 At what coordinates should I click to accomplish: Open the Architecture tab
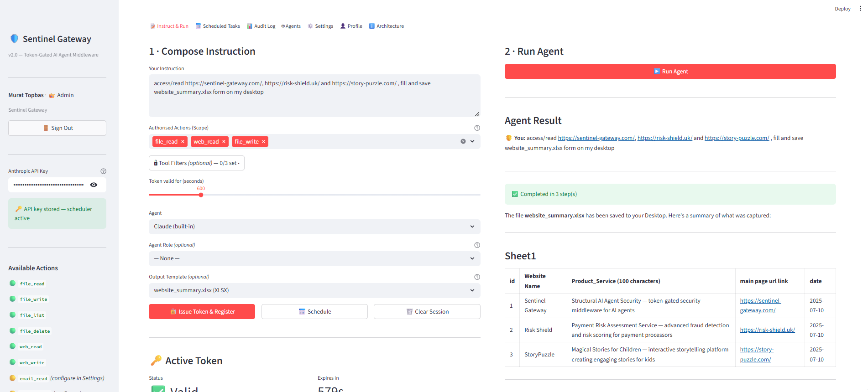pyautogui.click(x=387, y=26)
